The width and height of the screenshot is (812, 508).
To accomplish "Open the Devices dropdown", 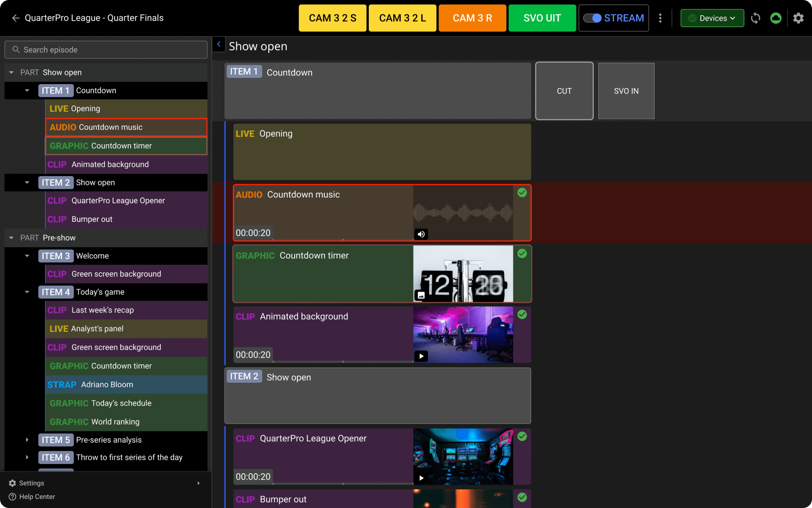I will pos(712,18).
